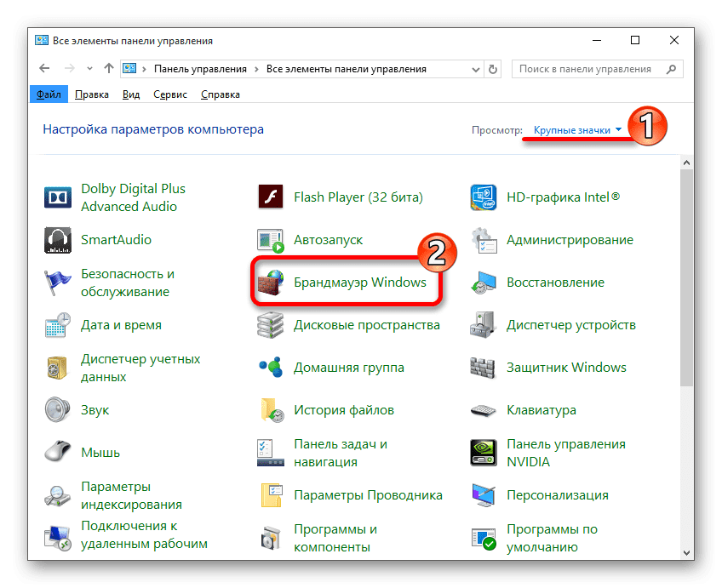Click the search magnifier icon
The width and height of the screenshot is (722, 588).
click(x=672, y=69)
